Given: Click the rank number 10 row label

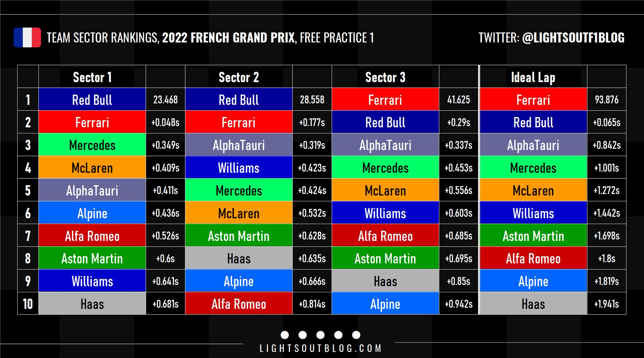Looking at the screenshot, I should point(28,304).
